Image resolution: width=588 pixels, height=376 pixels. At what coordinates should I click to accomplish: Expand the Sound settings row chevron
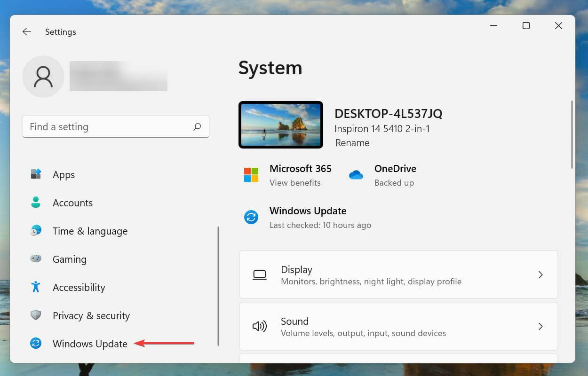(540, 326)
